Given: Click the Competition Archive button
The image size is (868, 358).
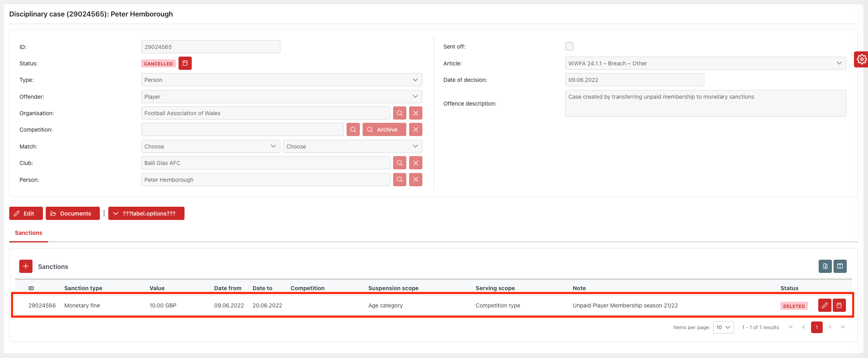Looking at the screenshot, I should pos(384,130).
